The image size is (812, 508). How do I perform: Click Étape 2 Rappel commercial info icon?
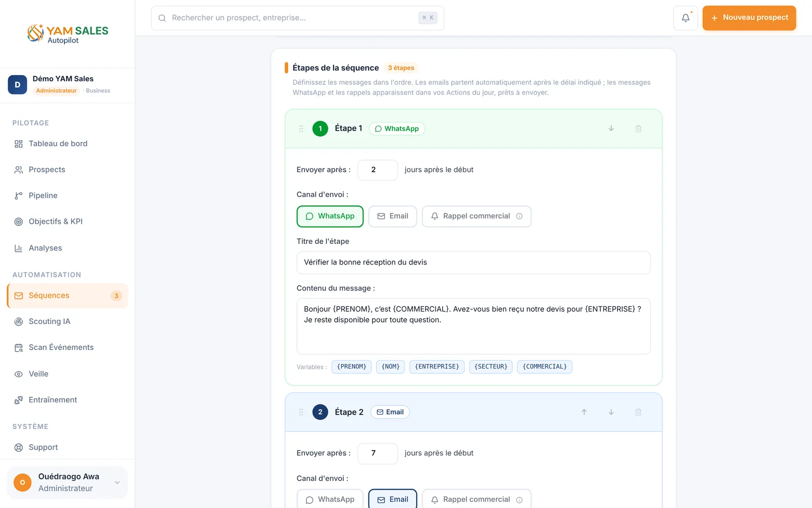click(x=519, y=500)
